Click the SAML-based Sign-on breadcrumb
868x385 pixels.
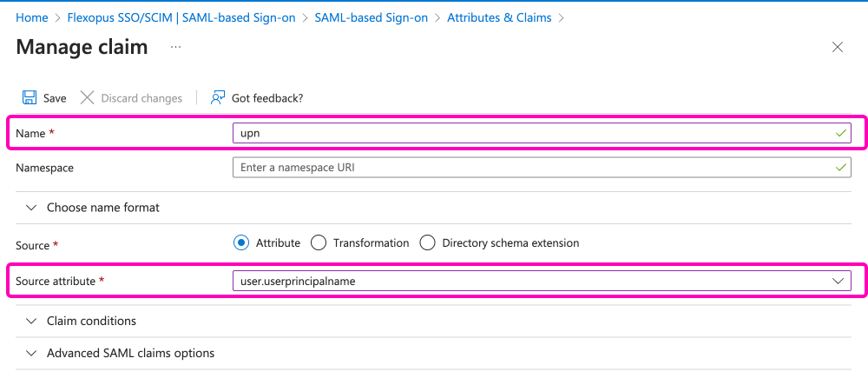[371, 17]
